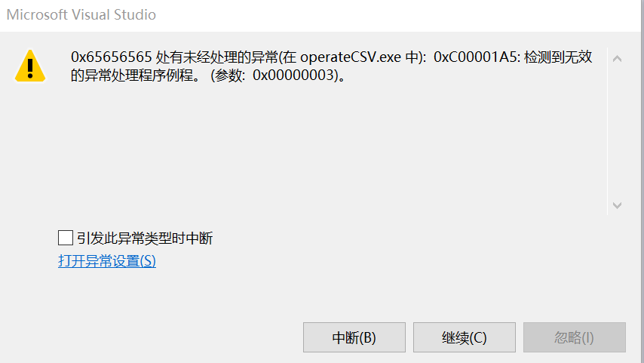The width and height of the screenshot is (644, 363).
Task: Click the 引发此异常类型时中断 label text
Action: point(145,238)
